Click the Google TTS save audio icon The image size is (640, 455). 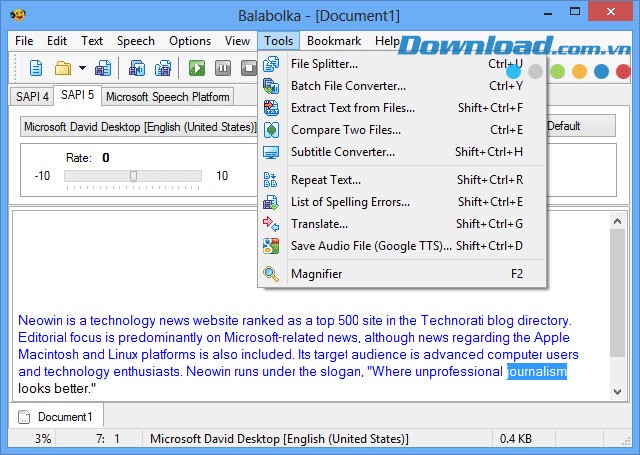271,246
